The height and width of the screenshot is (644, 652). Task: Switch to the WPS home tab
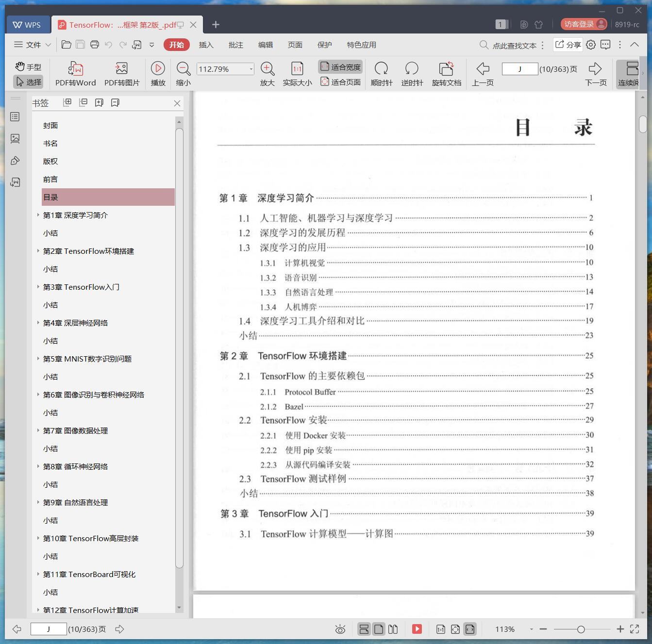point(28,25)
